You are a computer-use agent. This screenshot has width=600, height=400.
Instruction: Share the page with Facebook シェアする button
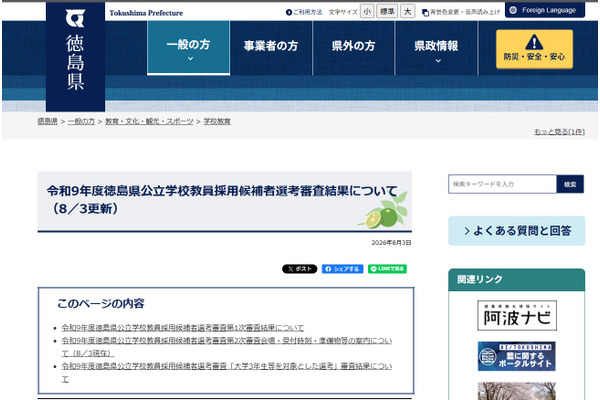click(342, 269)
